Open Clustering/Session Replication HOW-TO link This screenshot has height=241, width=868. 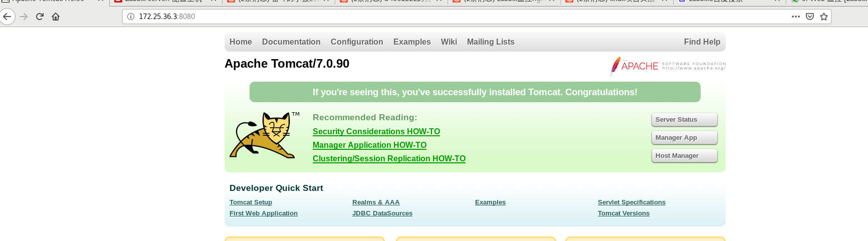tap(389, 159)
